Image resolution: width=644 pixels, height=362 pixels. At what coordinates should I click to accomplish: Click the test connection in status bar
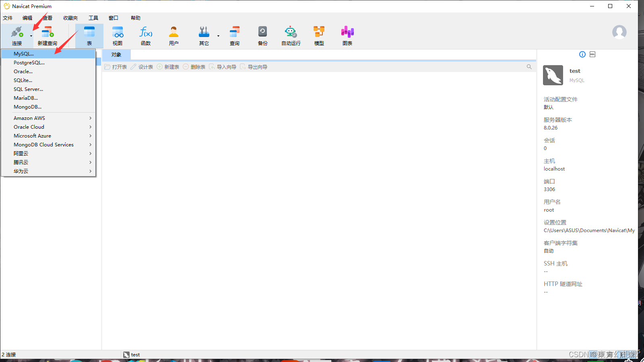point(132,355)
